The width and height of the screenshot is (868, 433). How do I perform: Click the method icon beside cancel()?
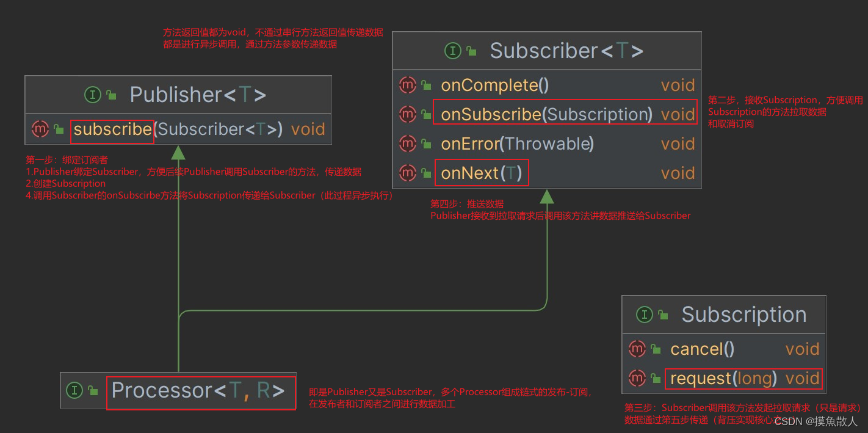click(637, 349)
